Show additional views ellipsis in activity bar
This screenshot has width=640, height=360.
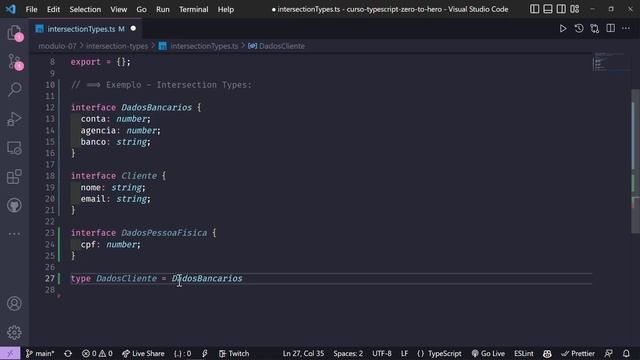point(14,234)
